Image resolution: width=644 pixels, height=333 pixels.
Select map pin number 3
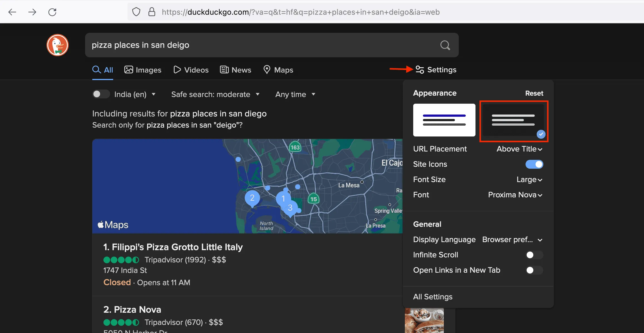coord(290,208)
